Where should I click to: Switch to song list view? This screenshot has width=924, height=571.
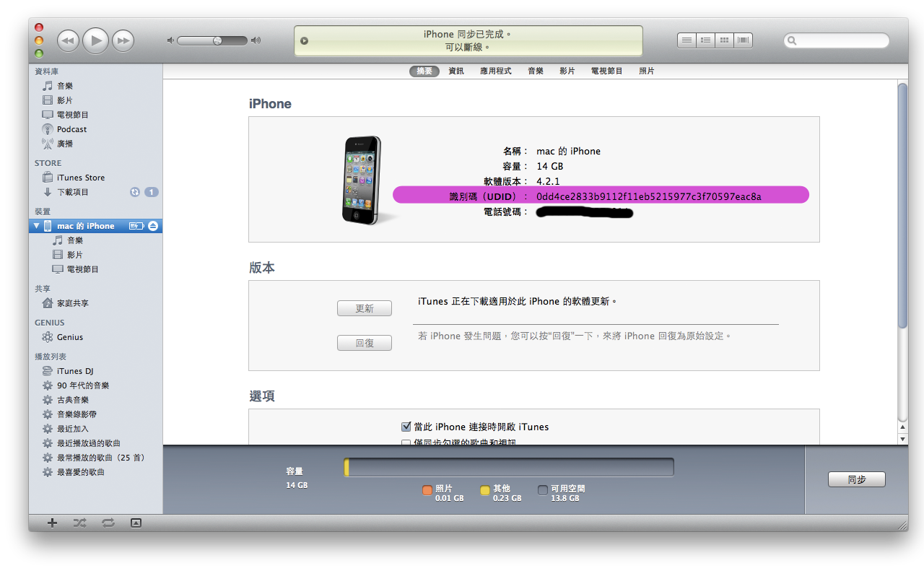click(687, 40)
